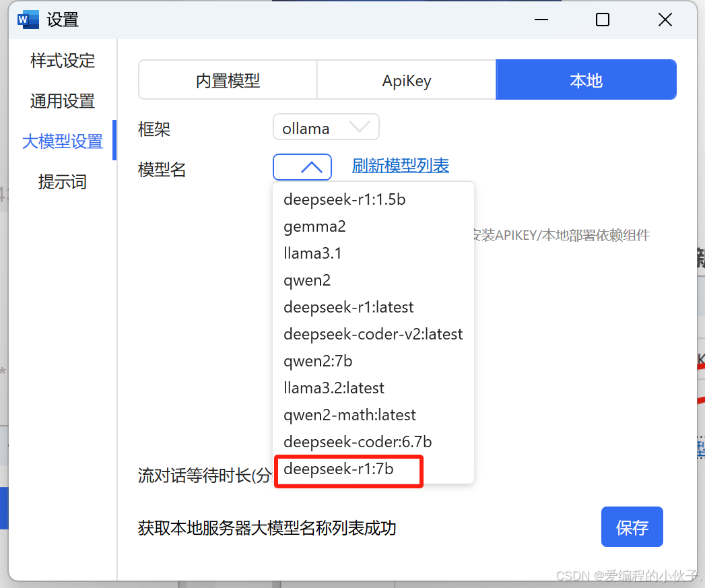Select the qwen2-math:latest model
This screenshot has height=588, width=705.
click(349, 415)
